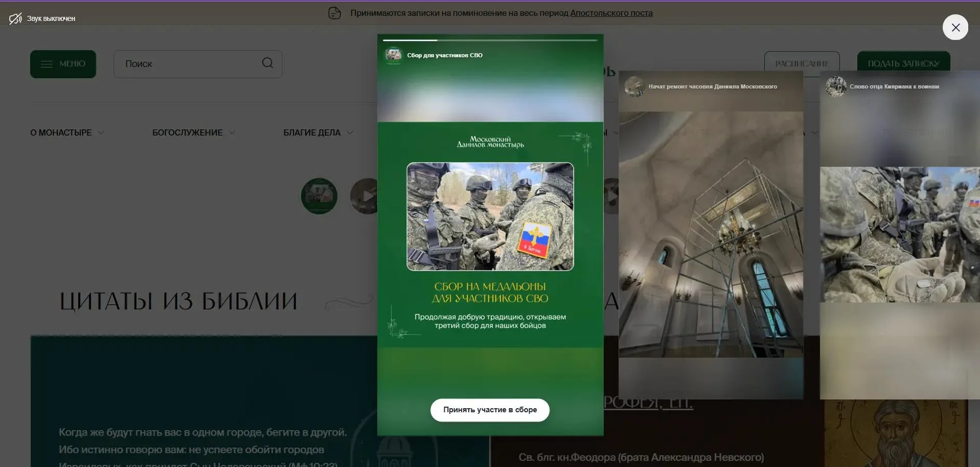Follow 'Апостольского поста' link
Screen dimensions: 980x467
click(x=611, y=13)
